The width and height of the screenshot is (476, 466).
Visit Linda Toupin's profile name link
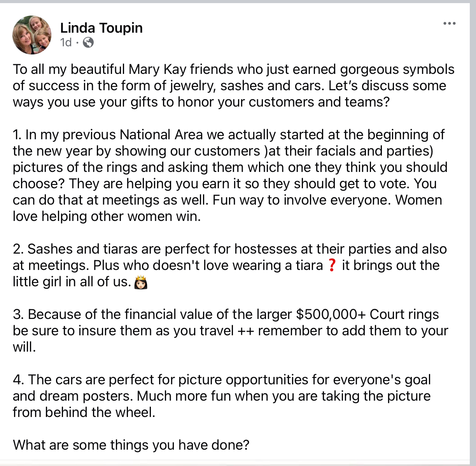point(101,28)
